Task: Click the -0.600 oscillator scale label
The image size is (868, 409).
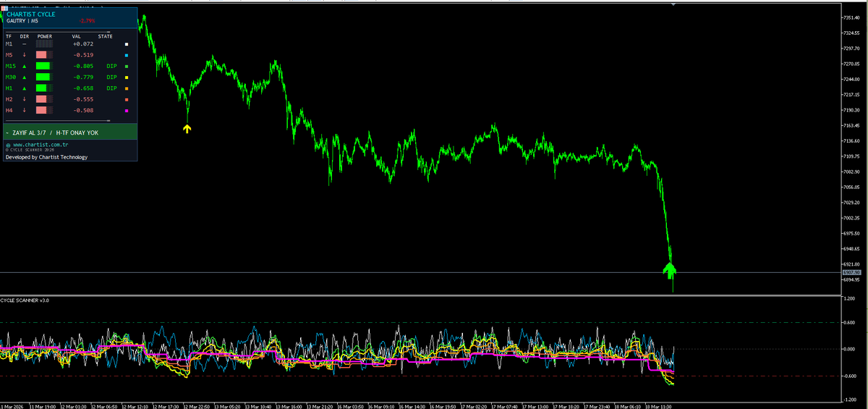Action: (x=849, y=376)
